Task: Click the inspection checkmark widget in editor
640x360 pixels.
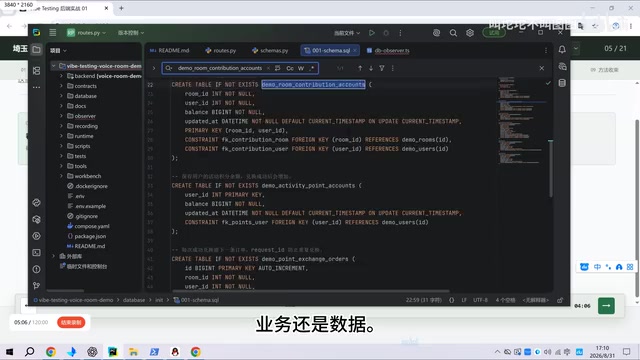Action: pyautogui.click(x=548, y=83)
